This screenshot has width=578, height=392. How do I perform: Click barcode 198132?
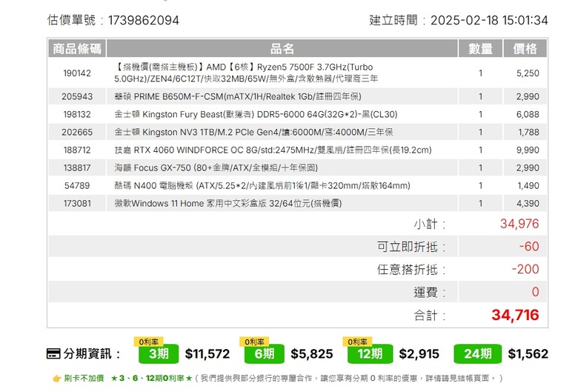point(77,114)
